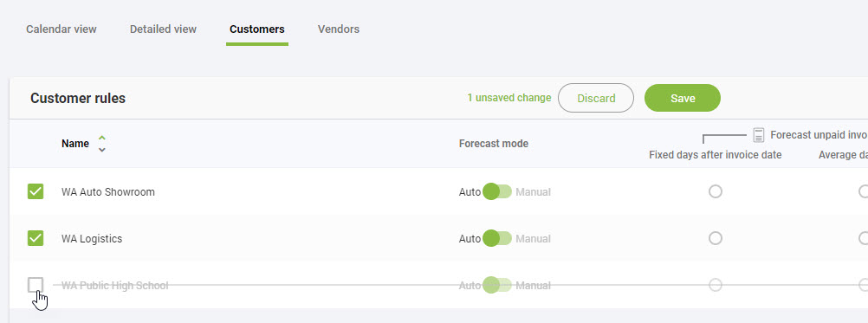
Task: Toggle WA Public High School forecast mode
Action: coord(497,286)
